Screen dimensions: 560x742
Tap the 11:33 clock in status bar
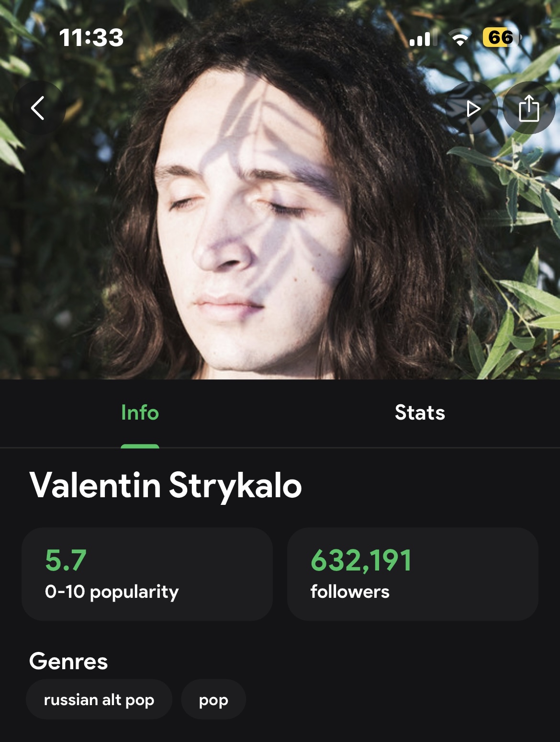coord(91,38)
